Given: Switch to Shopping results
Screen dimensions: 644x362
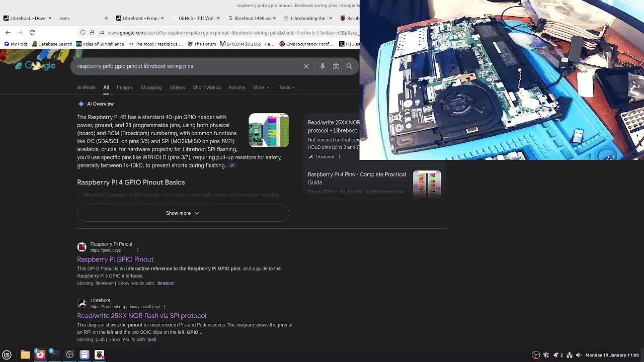Looking at the screenshot, I should tap(151, 87).
